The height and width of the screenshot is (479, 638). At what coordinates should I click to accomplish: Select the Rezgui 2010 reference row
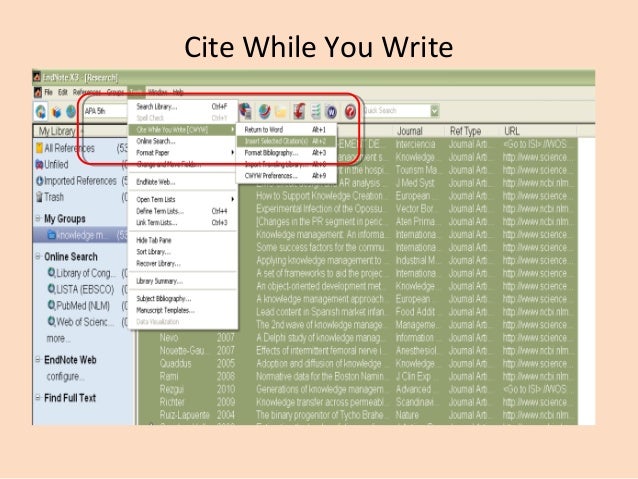coord(358,389)
